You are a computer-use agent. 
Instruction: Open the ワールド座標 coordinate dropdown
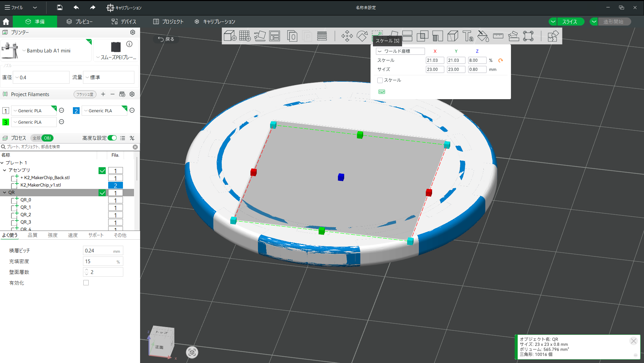pos(400,51)
